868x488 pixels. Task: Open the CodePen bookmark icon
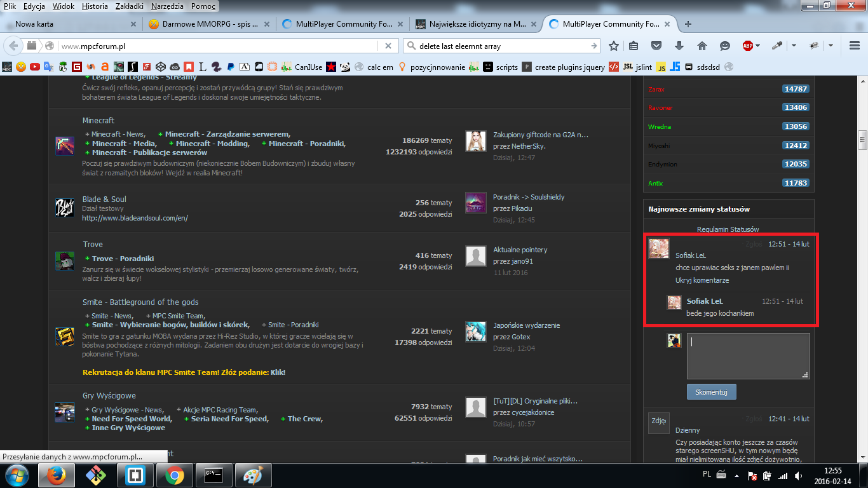point(160,67)
